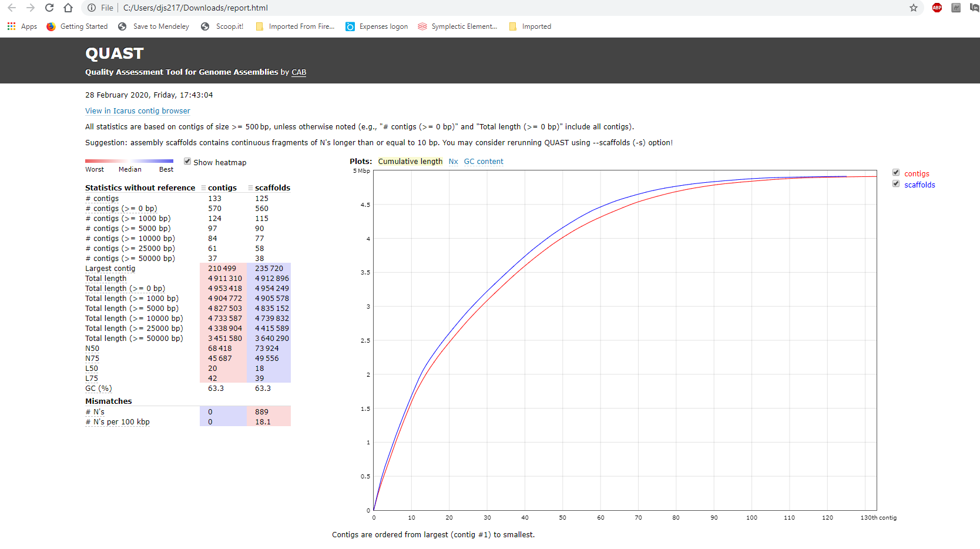Click the drag handle beside contigs column
This screenshot has width=980, height=549.
click(203, 188)
